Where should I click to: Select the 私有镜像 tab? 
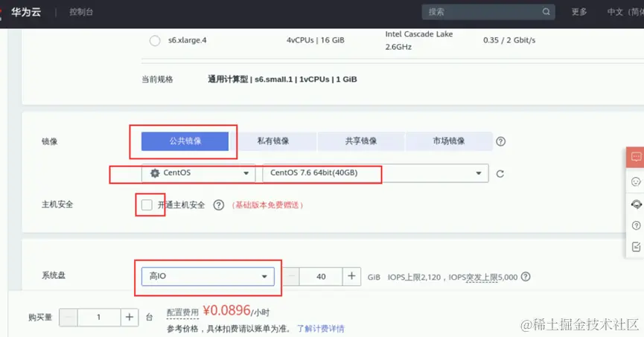pos(273,141)
